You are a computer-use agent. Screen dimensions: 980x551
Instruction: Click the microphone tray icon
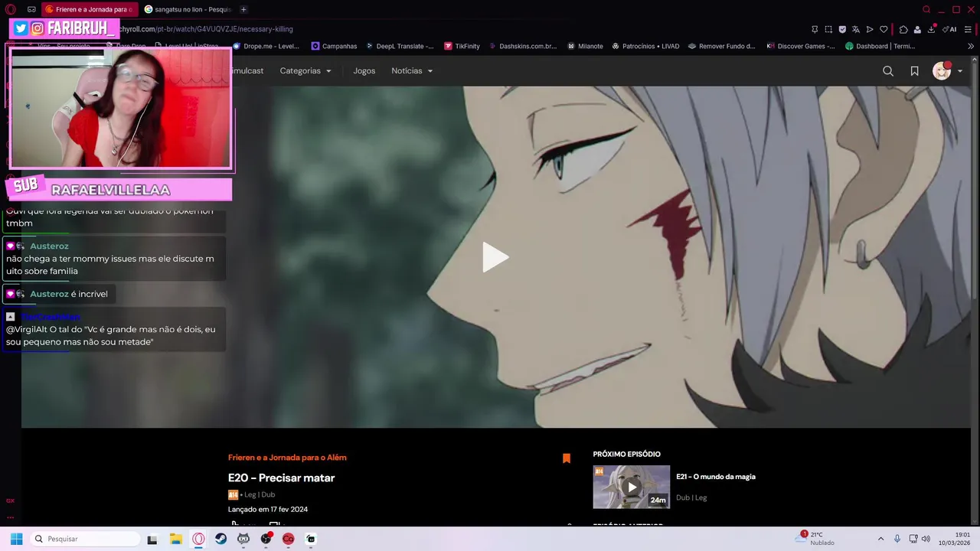point(897,539)
